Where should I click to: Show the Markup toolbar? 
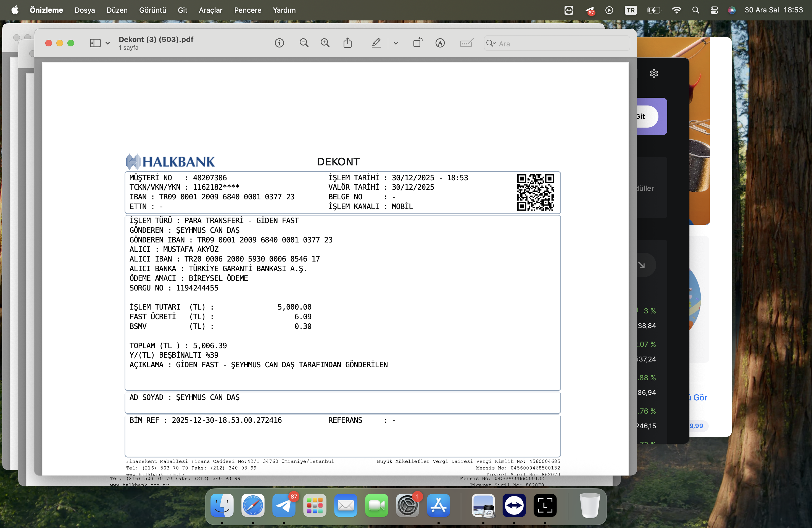440,43
